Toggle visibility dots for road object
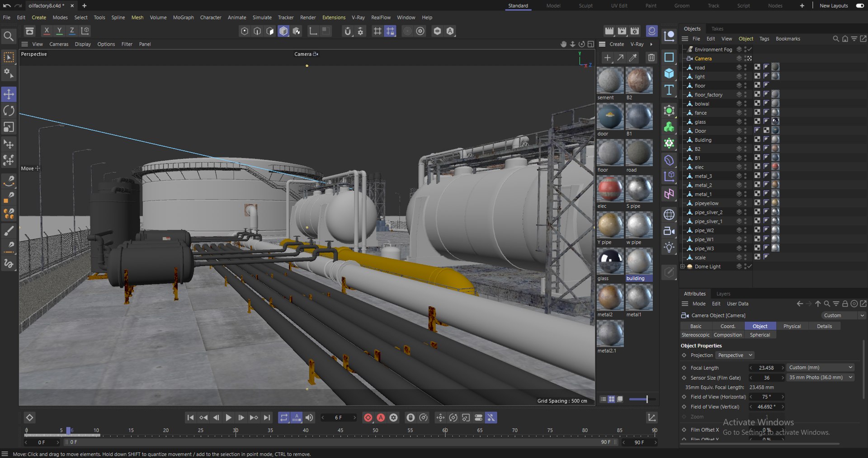 pos(745,67)
